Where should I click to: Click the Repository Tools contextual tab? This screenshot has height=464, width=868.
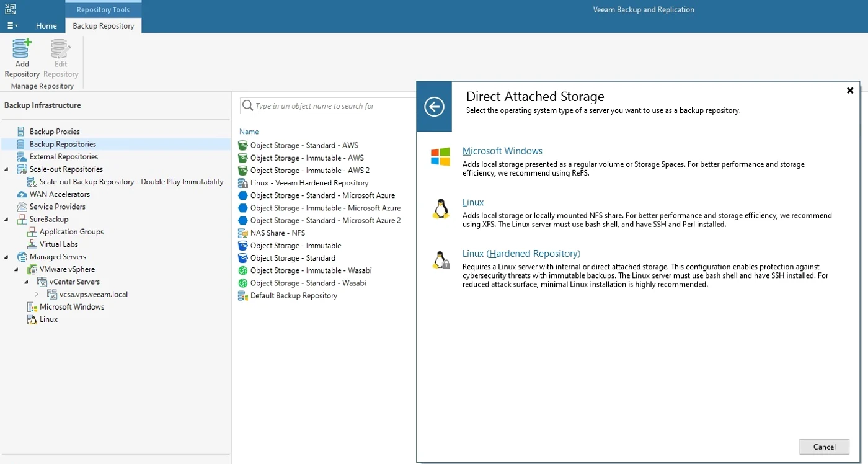(104, 9)
